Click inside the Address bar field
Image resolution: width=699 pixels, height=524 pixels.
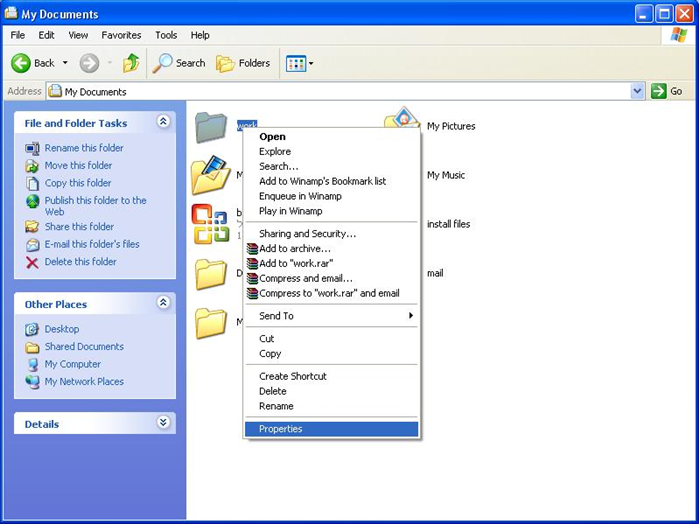[340, 91]
